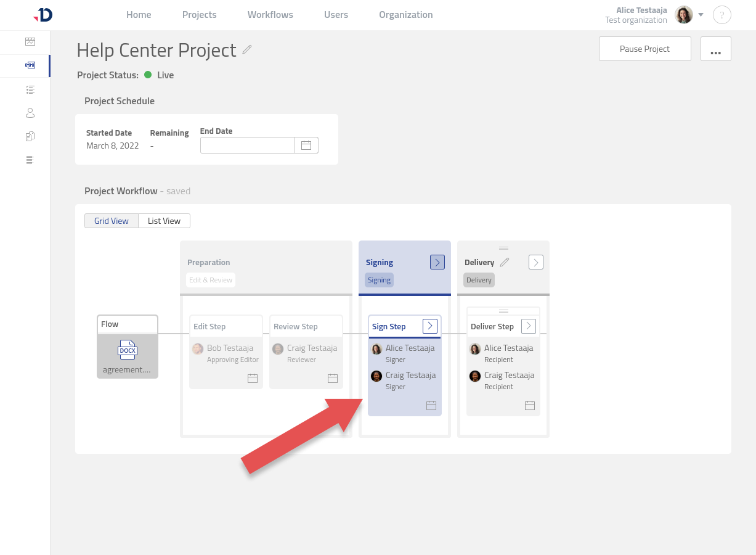Go to Workflows menu
Image resolution: width=756 pixels, height=555 pixels.
pyautogui.click(x=270, y=15)
